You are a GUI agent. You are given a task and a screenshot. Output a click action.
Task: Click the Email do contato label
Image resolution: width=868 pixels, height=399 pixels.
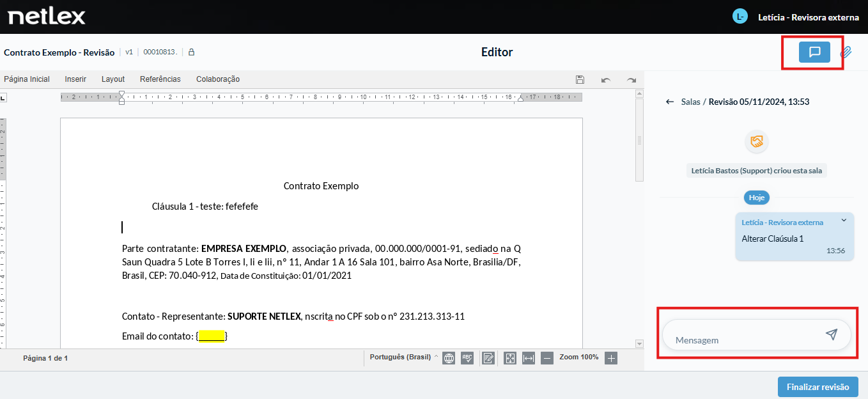tap(157, 336)
